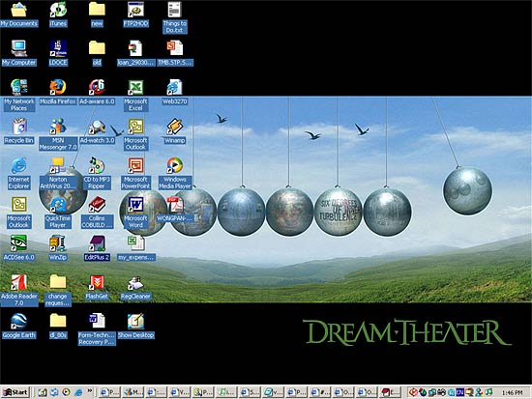
Task: Open the Collins COBUILD dictionary shortcut
Action: (97, 212)
